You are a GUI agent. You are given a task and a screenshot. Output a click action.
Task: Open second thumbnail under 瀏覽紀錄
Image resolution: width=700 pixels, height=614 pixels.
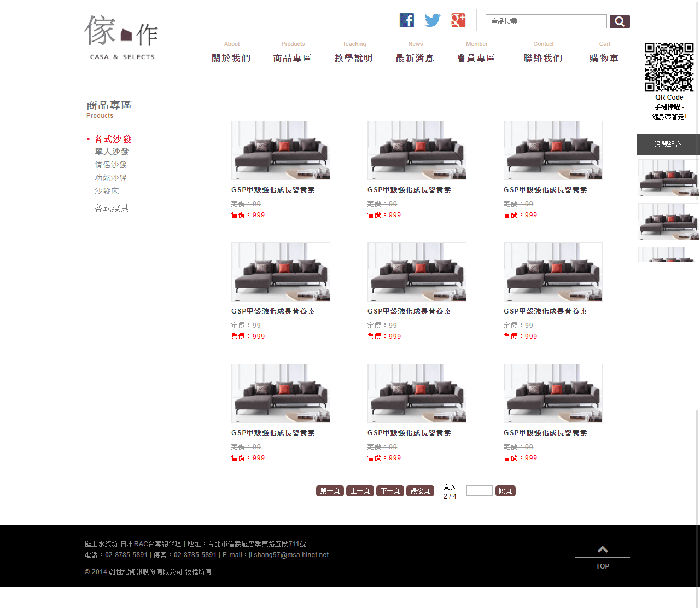click(x=668, y=222)
